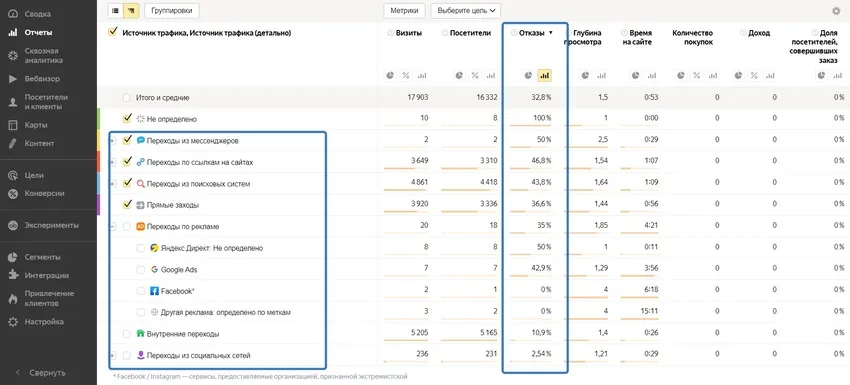Check the Итого и средние checkbox
The width and height of the screenshot is (850, 385).
click(x=126, y=98)
